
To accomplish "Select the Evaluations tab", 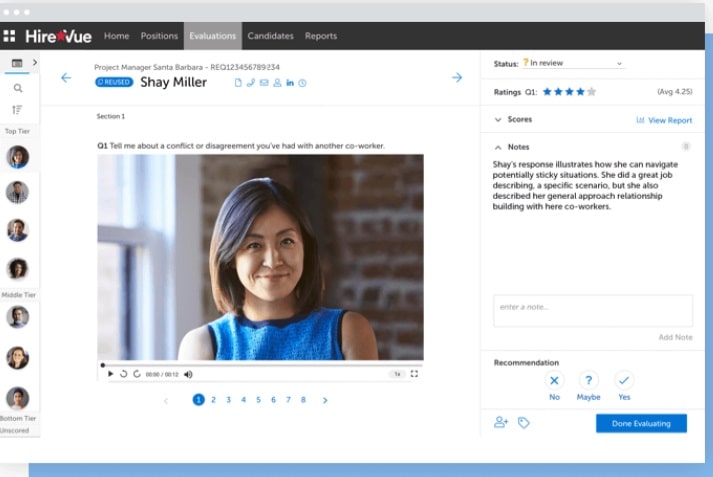I will click(x=213, y=36).
